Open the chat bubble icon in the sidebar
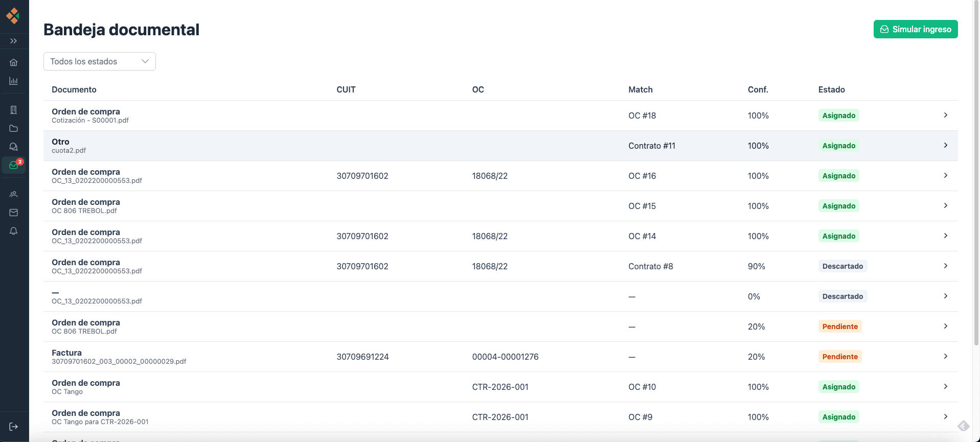This screenshot has height=442, width=980. [x=14, y=147]
